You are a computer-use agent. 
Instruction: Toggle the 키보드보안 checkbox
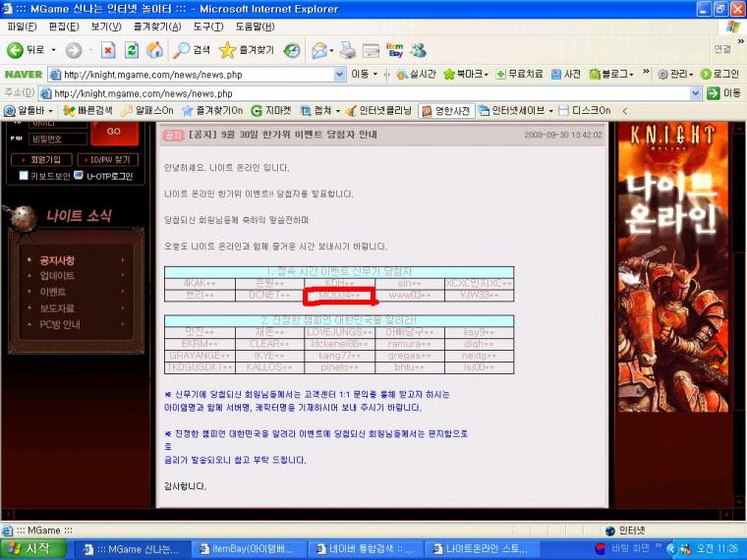pos(24,176)
